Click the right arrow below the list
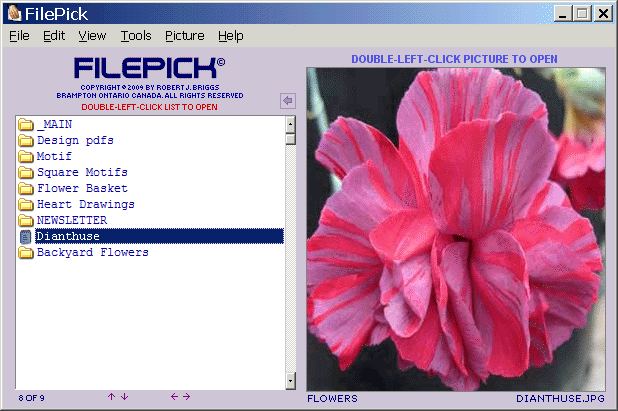 [187, 396]
